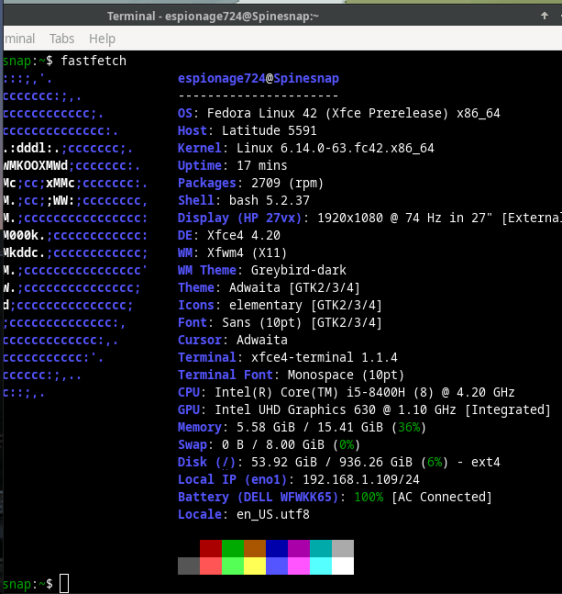Click the 'Battery (DELL WFWKK65)' label
Viewport: 562px width, 594px height.
pos(258,497)
